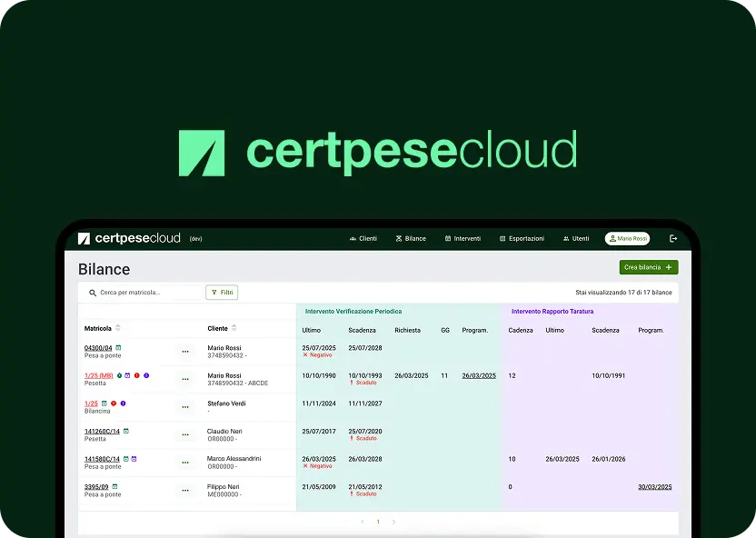Open actions menu on Claudio Neri's row

point(185,433)
